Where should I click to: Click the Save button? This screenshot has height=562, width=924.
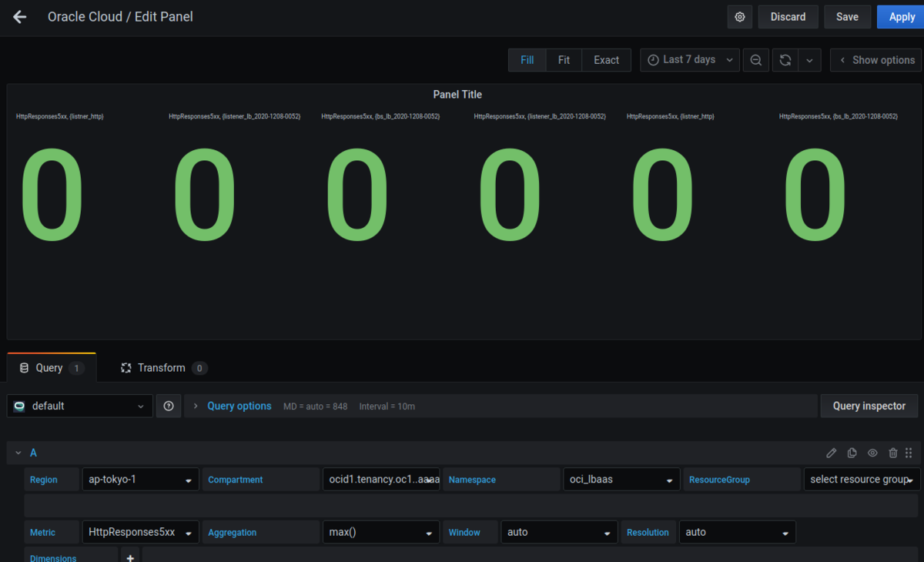click(x=847, y=17)
